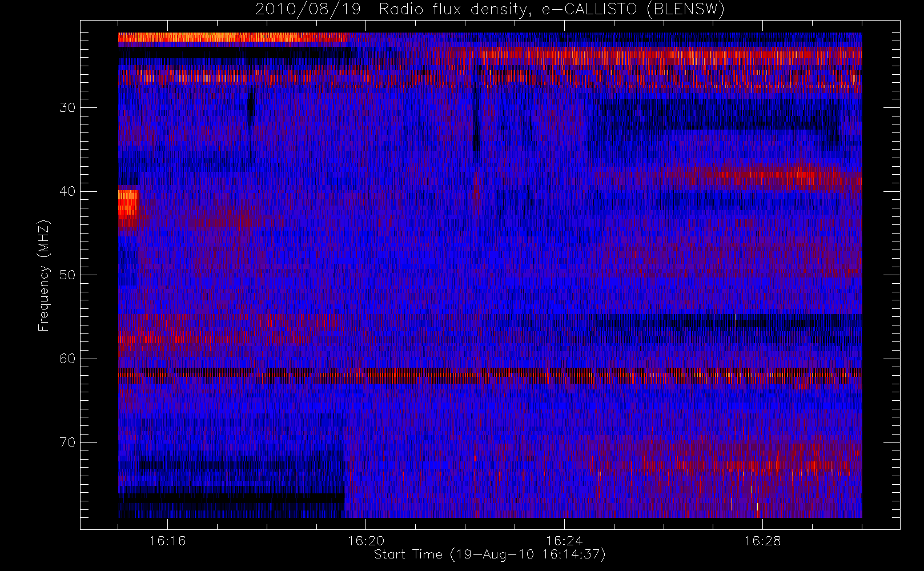Click the yellow-orange band at top left of spectrogram
This screenshot has height=571, width=924.
(x=232, y=38)
